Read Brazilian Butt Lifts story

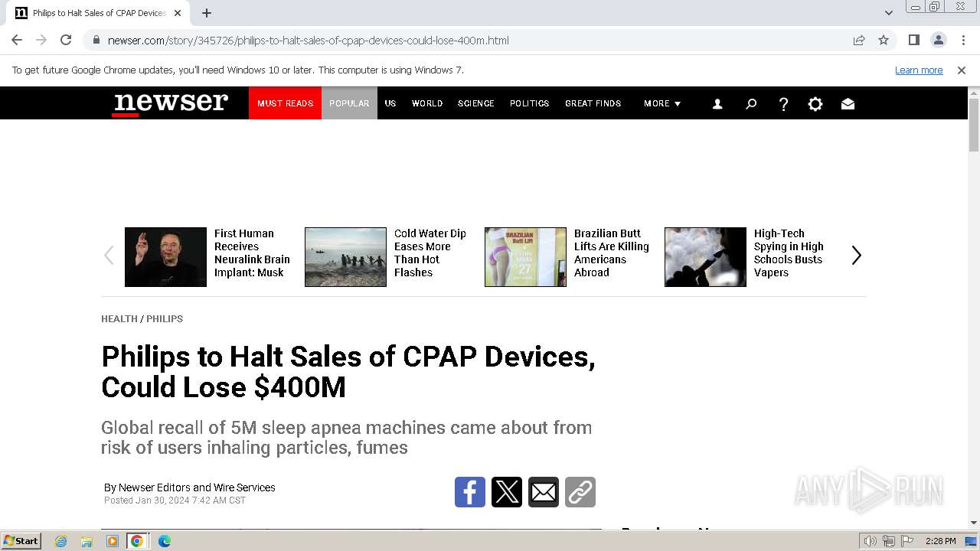pos(612,253)
